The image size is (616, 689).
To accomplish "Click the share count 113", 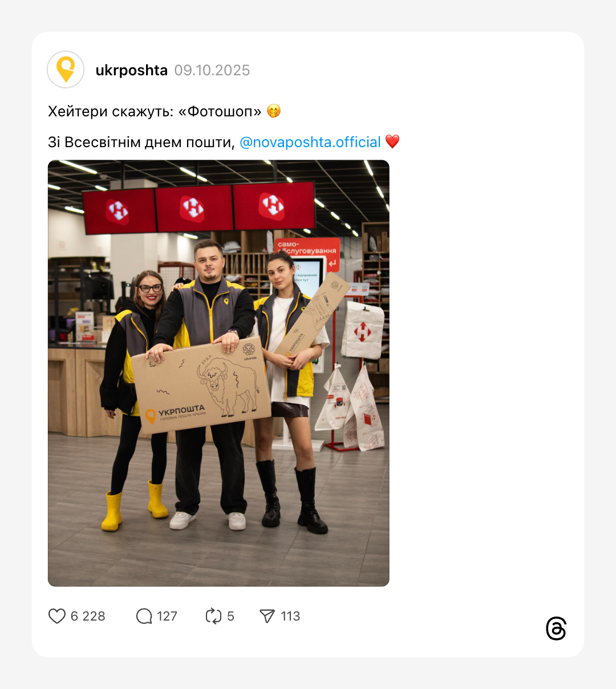I will (290, 616).
